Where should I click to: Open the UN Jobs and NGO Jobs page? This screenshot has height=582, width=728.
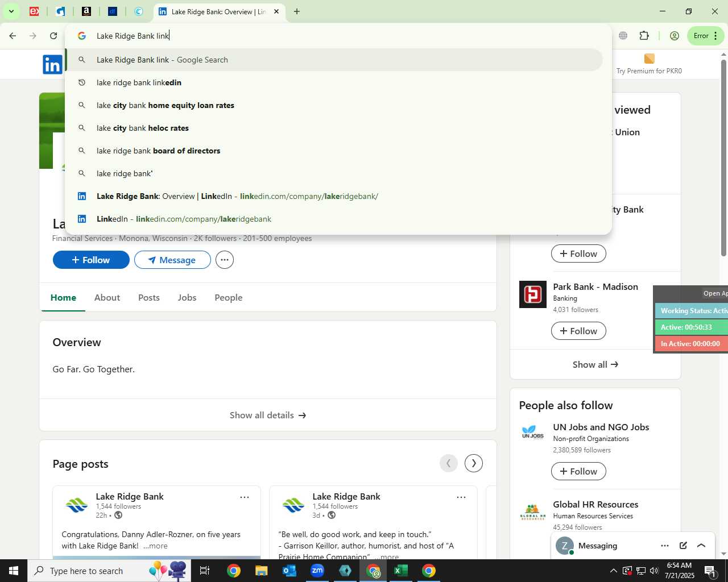click(601, 427)
